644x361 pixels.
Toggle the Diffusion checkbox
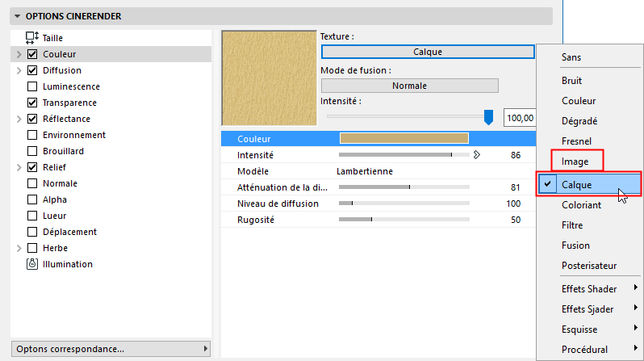tap(32, 70)
